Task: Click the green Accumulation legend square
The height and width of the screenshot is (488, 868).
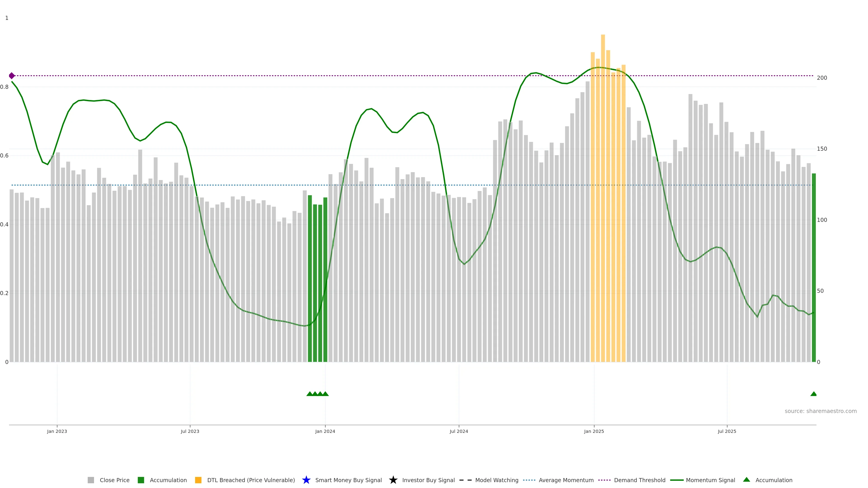Action: (141, 480)
